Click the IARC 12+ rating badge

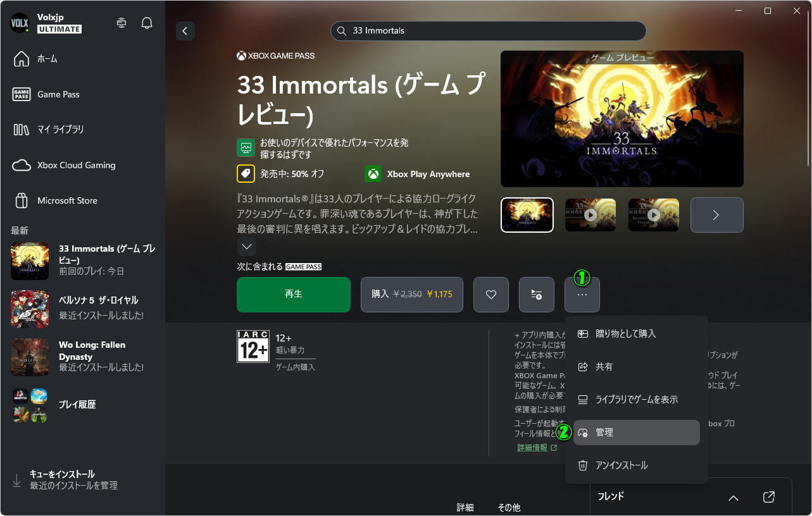click(253, 347)
